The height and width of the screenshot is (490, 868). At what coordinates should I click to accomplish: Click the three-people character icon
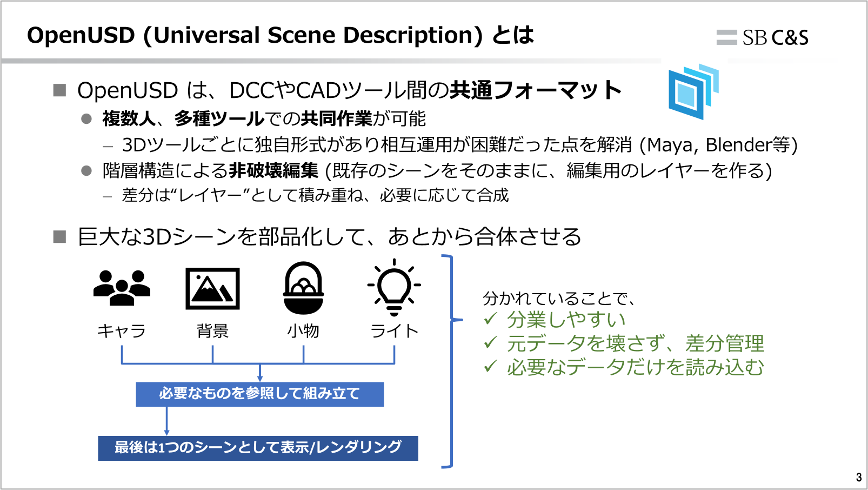122,288
